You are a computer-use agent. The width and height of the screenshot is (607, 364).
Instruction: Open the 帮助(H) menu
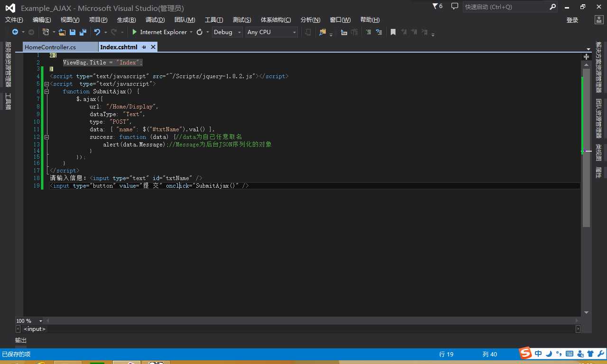(370, 19)
